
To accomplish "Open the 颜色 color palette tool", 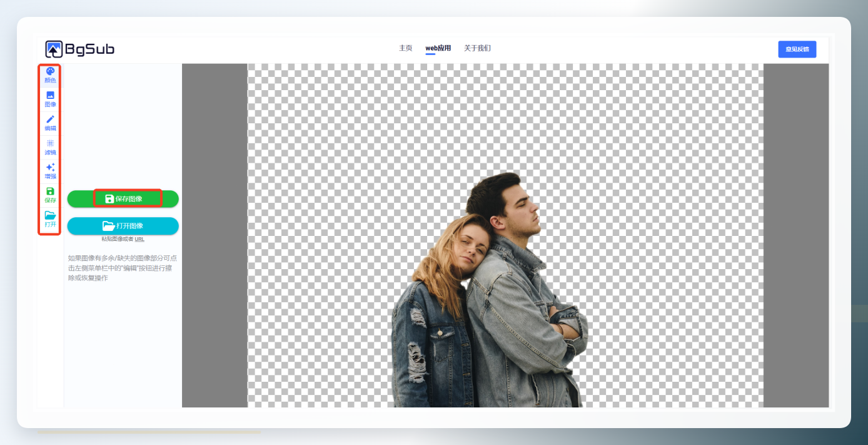I will (50, 75).
